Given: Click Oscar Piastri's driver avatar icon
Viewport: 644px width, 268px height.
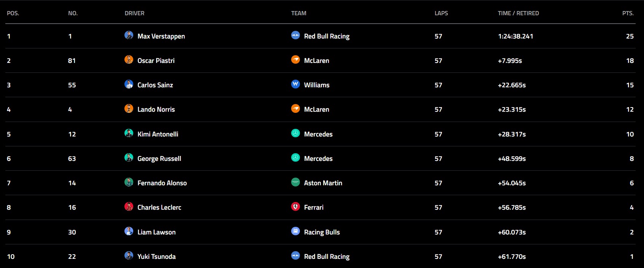Looking at the screenshot, I should pos(129,60).
